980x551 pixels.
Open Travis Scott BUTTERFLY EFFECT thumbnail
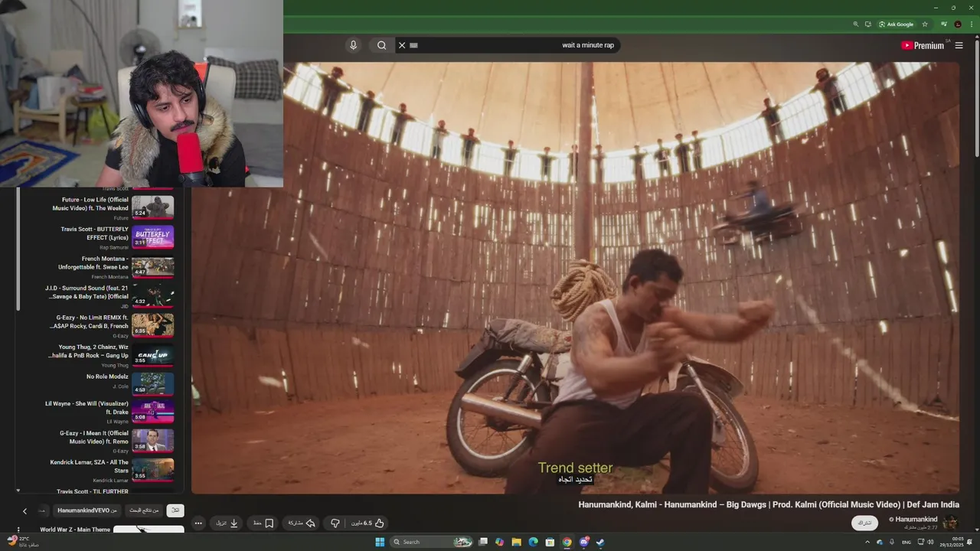click(x=152, y=236)
